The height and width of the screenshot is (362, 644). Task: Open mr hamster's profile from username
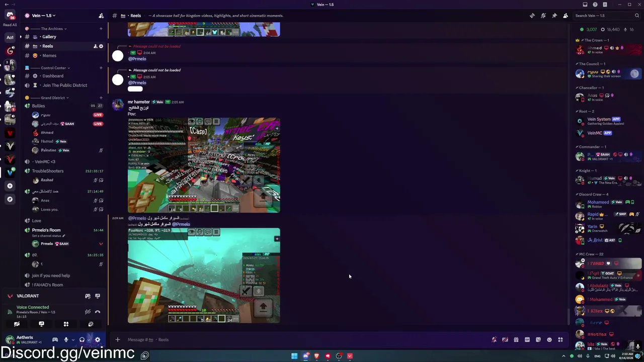(x=139, y=102)
